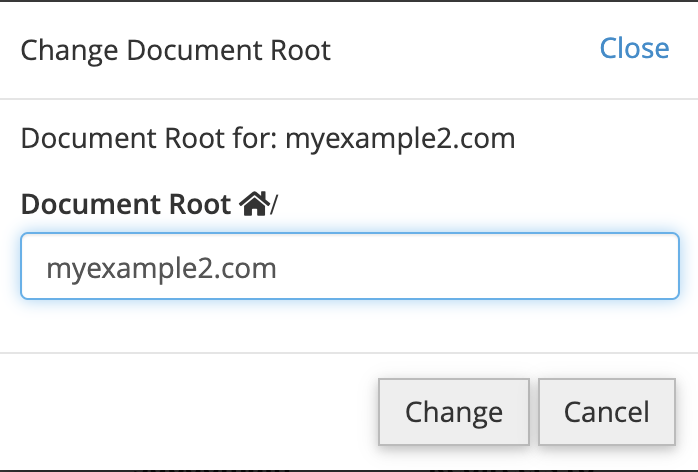Click the 'Document Root for:' description text
This screenshot has height=472, width=698.
click(149, 137)
